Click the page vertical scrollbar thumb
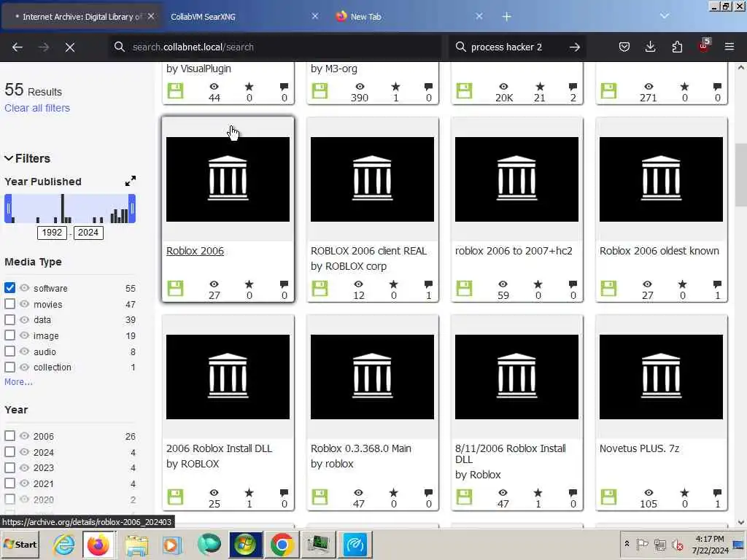 click(740, 175)
